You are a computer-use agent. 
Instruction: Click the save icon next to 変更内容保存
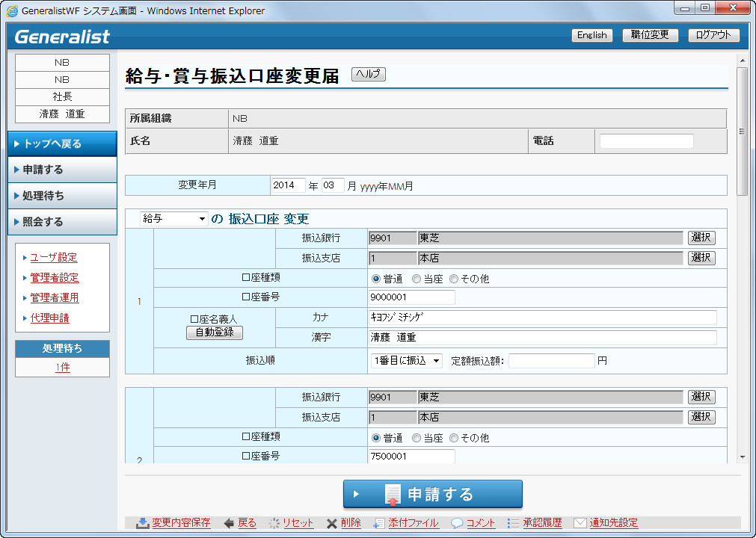click(x=142, y=523)
